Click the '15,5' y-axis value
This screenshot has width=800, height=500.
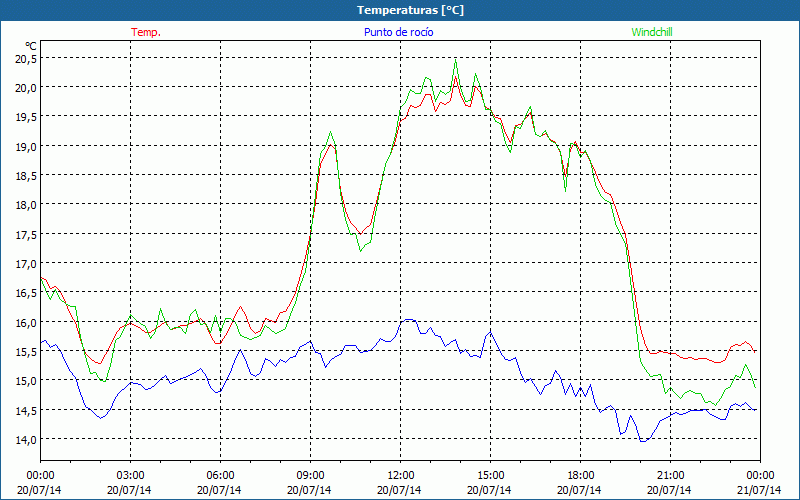(26, 352)
